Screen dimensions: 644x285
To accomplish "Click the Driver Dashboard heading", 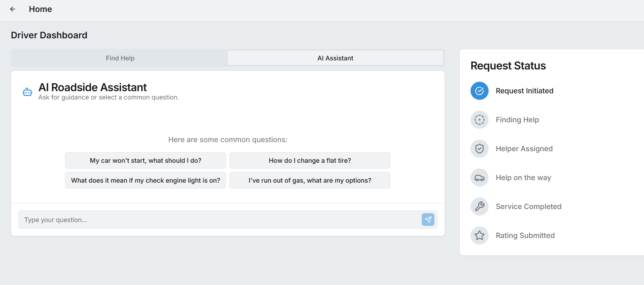I will pos(49,35).
